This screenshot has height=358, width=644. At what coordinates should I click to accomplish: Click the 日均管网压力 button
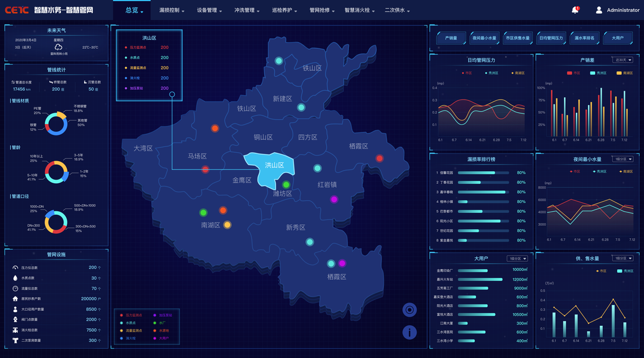click(x=551, y=38)
